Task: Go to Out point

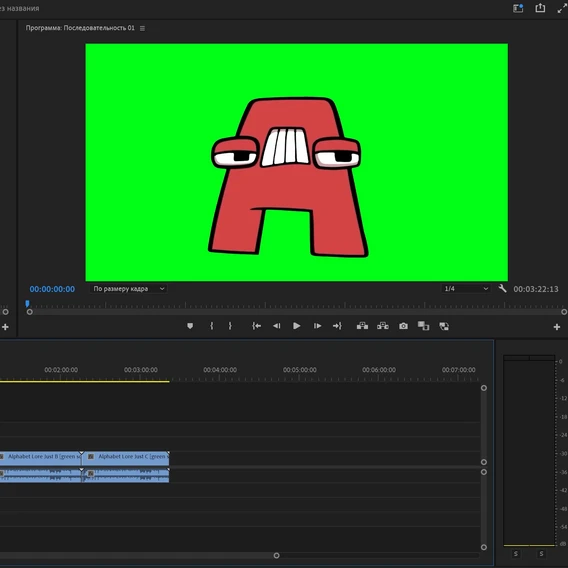Action: click(x=337, y=326)
